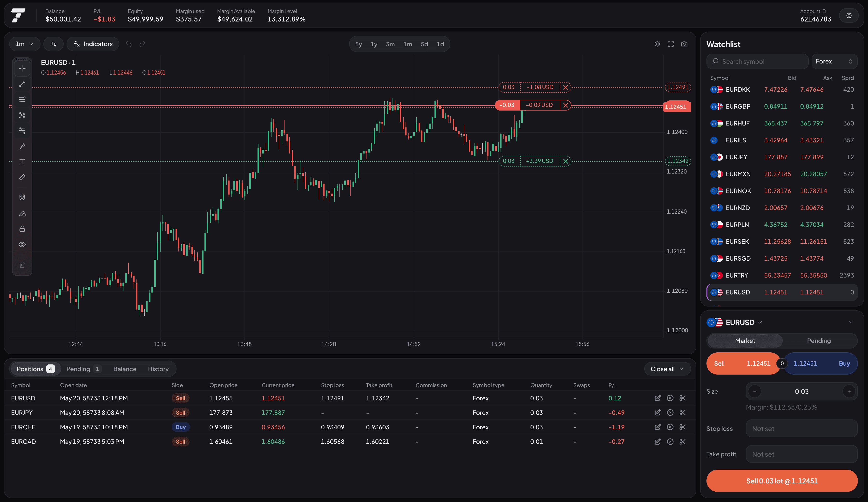868x502 pixels.
Task: Remove the take profit line at 1.12342
Action: pos(566,161)
